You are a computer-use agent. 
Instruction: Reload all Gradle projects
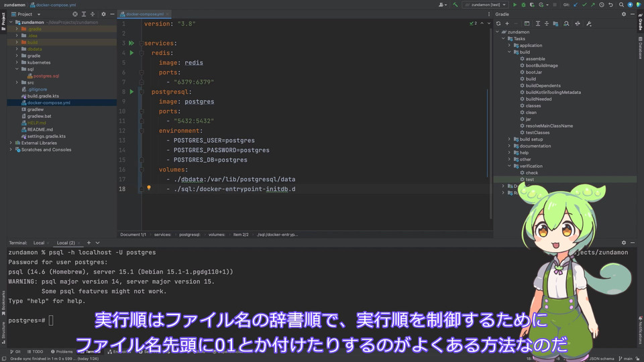[x=498, y=23]
